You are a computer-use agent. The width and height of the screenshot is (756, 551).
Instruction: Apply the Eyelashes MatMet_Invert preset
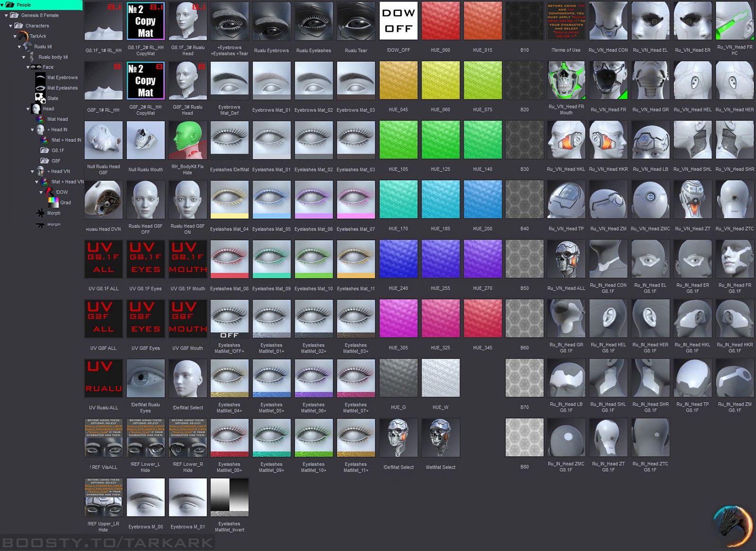tap(230, 497)
